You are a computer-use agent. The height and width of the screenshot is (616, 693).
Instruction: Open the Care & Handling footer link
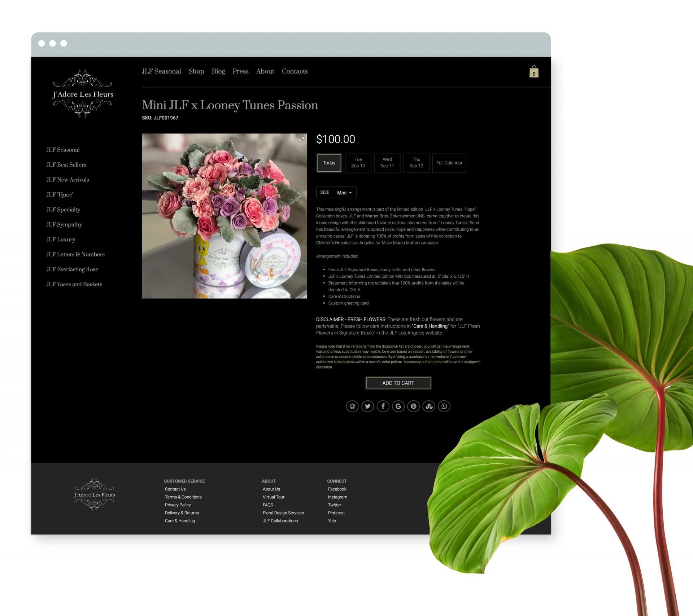(x=179, y=520)
